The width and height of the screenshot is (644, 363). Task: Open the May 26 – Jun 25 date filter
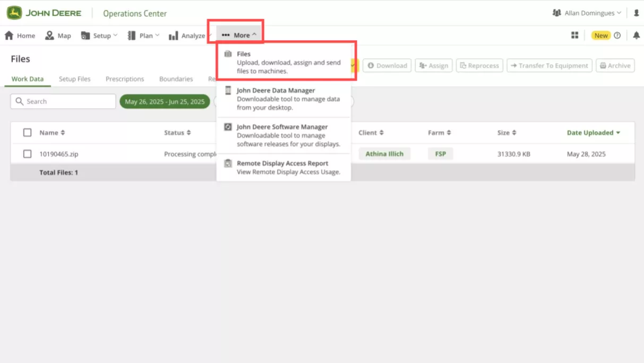point(165,101)
